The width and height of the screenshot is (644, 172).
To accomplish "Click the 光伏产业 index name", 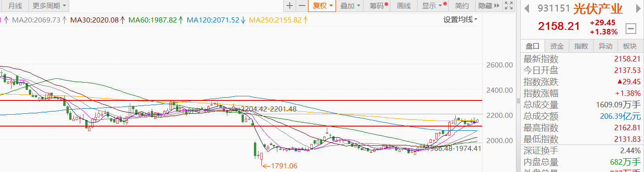I will (x=598, y=9).
